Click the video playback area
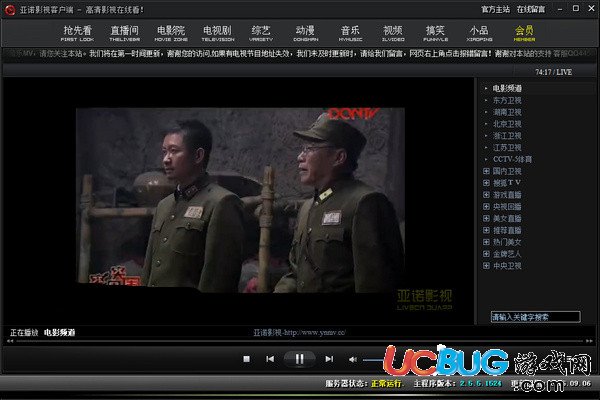 pos(240,200)
